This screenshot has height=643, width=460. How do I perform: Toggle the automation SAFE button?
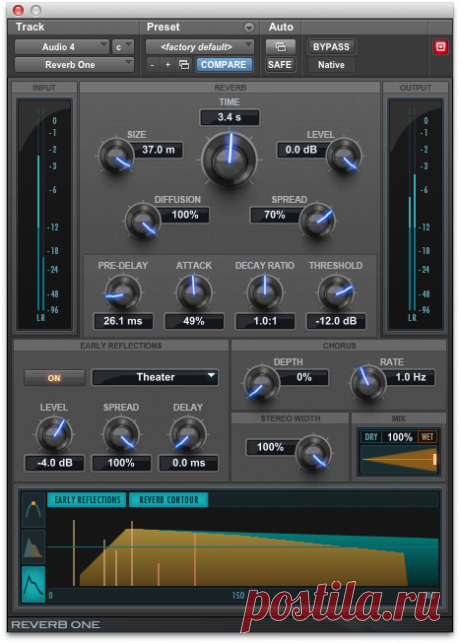[x=280, y=65]
